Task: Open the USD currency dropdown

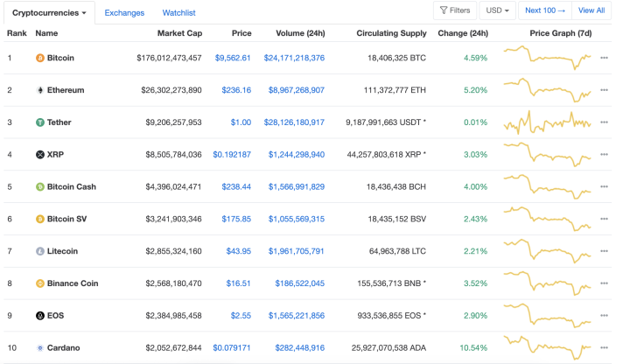Action: coord(498,10)
